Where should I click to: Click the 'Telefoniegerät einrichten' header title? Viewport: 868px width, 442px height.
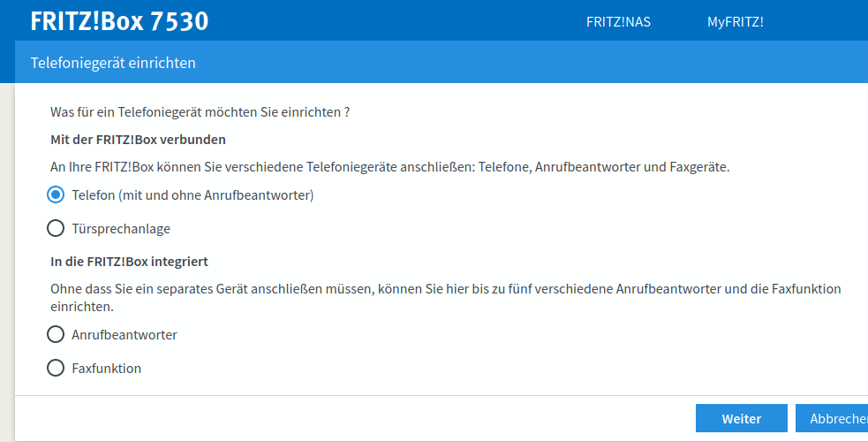click(x=113, y=63)
